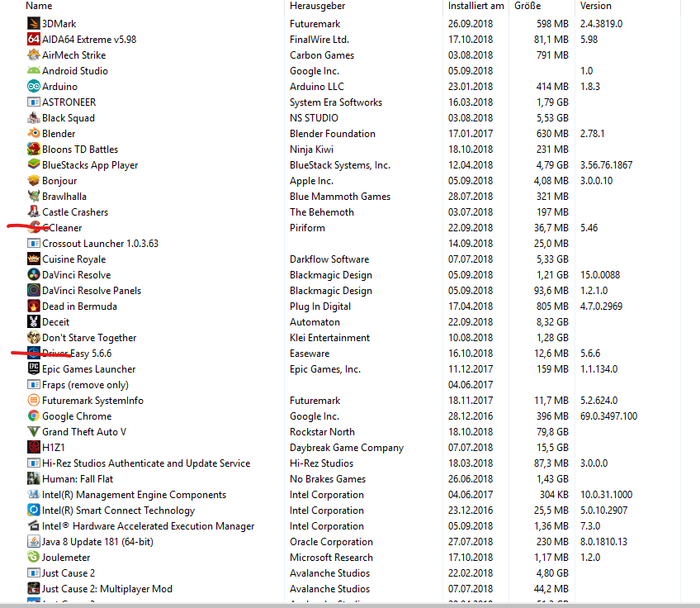
Task: Select the Epic Games Launcher icon
Action: click(34, 368)
